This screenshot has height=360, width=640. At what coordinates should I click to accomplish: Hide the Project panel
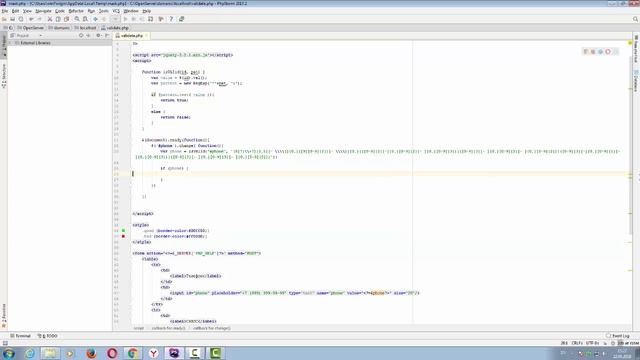click(x=107, y=36)
